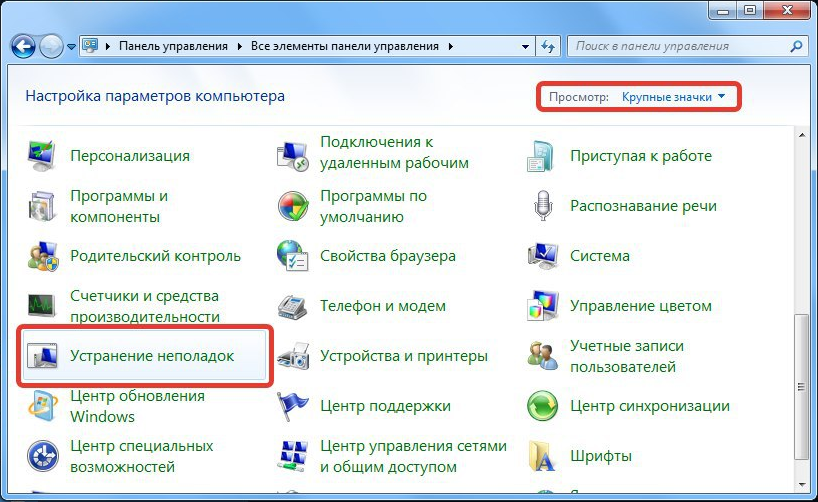Open recent pages dropdown next to Forward
This screenshot has width=818, height=502.
click(x=71, y=46)
